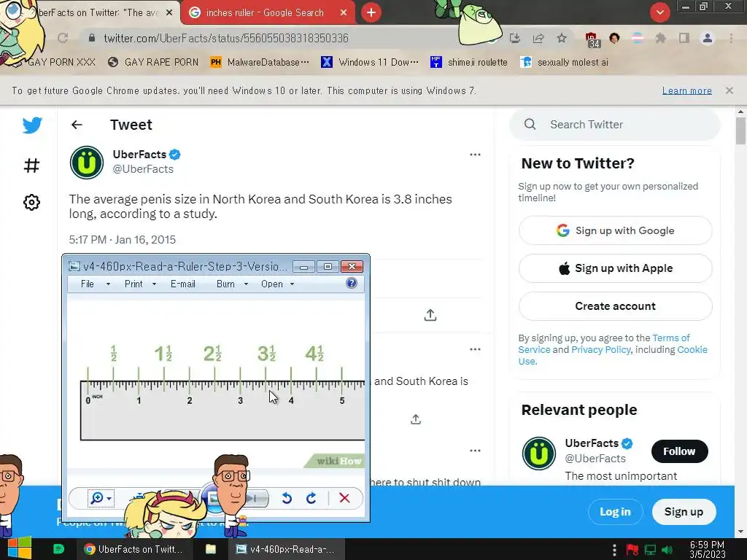
Task: Click the taskbar clock
Action: pyautogui.click(x=708, y=550)
